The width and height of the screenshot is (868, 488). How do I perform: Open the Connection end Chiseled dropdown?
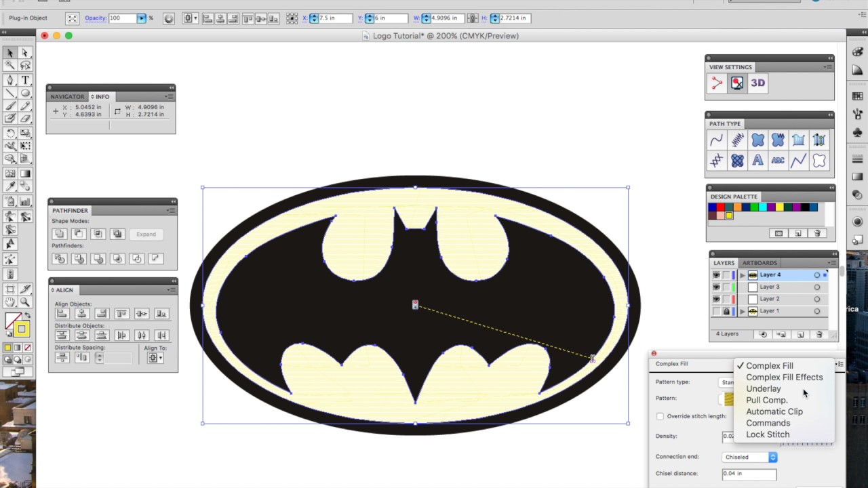(749, 457)
